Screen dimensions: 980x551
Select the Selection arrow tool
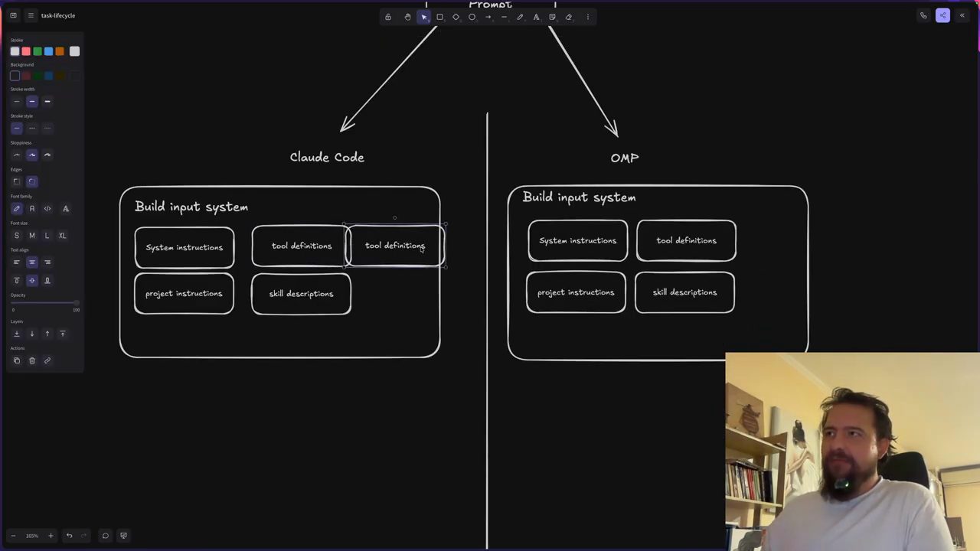click(423, 17)
